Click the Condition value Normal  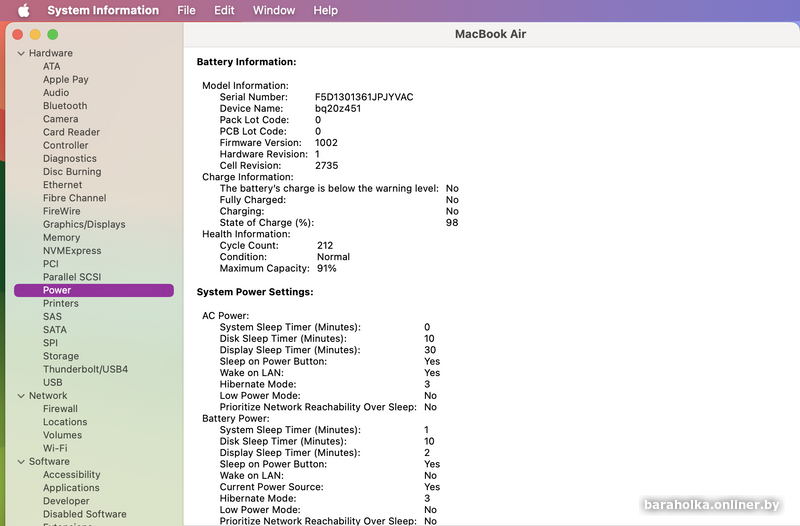pos(333,257)
